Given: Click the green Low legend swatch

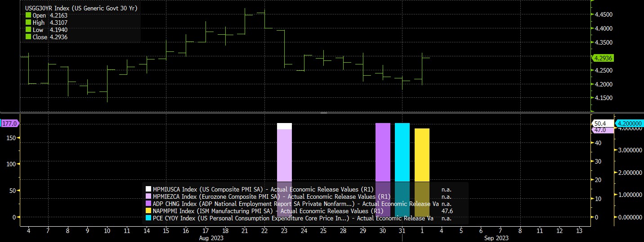Looking at the screenshot, I should click(28, 30).
